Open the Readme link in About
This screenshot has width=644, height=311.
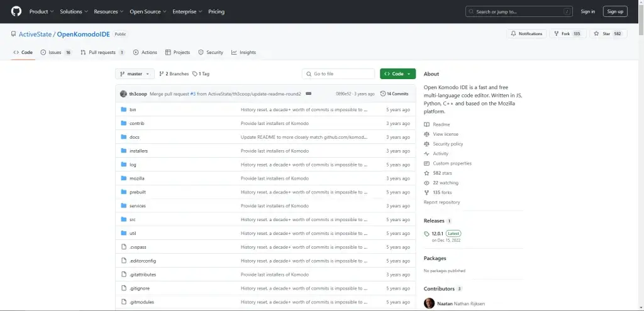(x=437, y=124)
